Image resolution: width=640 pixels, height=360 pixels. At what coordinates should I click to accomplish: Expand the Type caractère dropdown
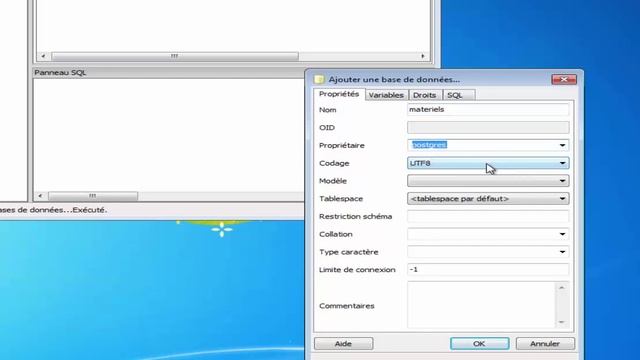click(562, 252)
